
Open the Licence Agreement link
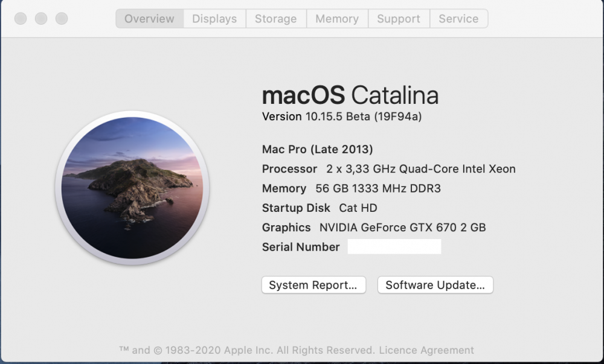pos(426,350)
